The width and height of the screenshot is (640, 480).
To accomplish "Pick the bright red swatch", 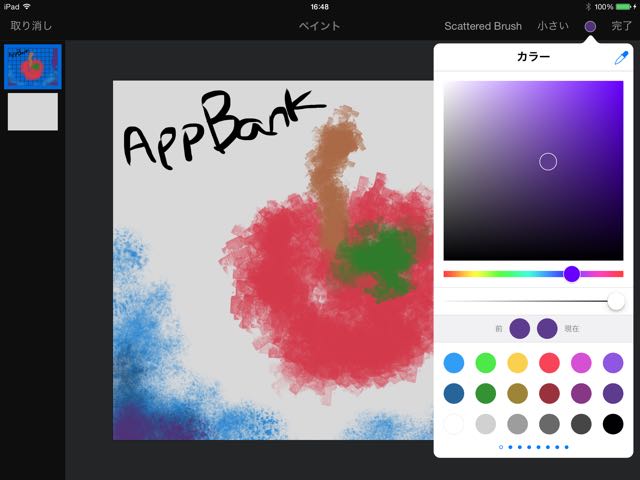I will pos(549,363).
